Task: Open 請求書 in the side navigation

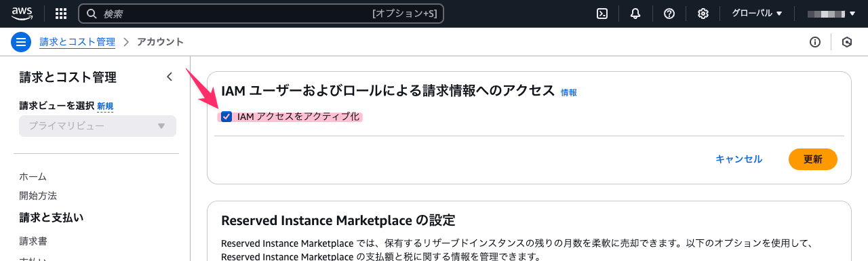Action: [x=33, y=241]
